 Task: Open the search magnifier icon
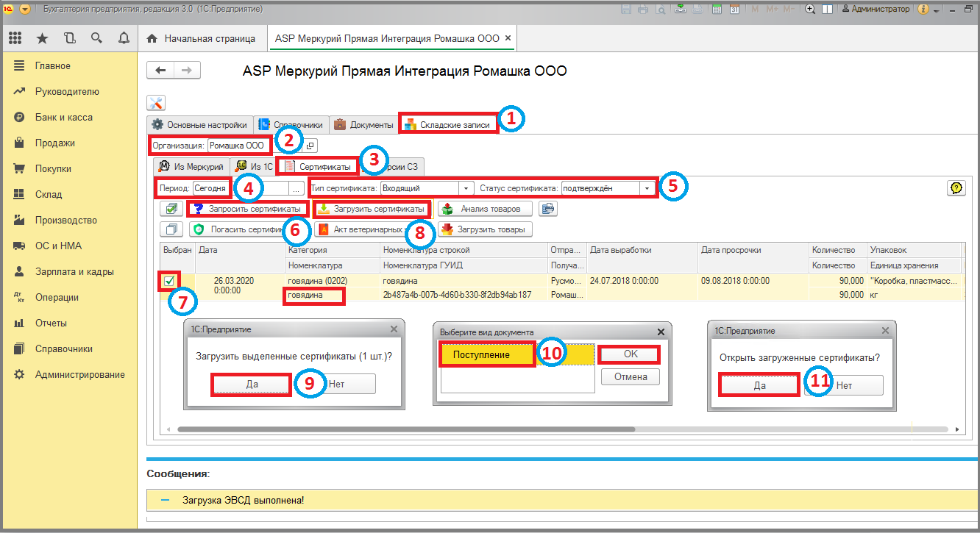point(96,38)
